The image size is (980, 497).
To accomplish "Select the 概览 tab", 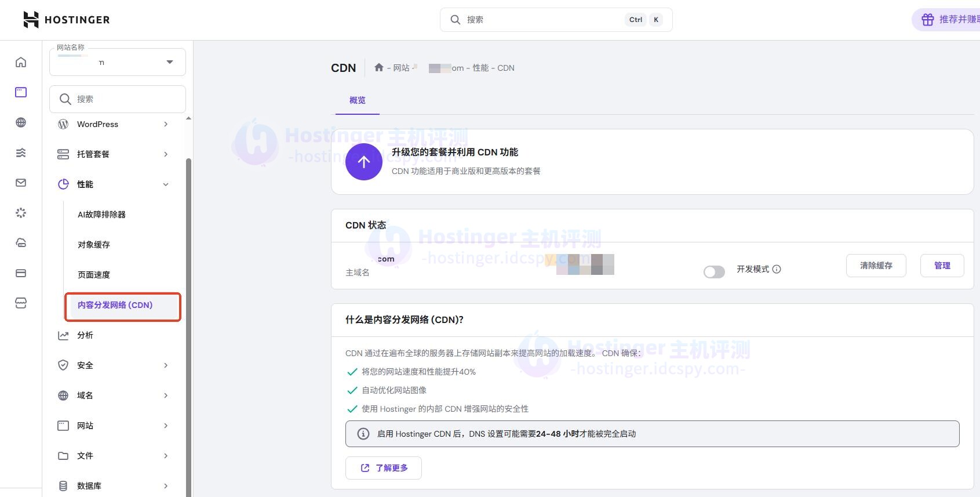I will click(x=357, y=100).
